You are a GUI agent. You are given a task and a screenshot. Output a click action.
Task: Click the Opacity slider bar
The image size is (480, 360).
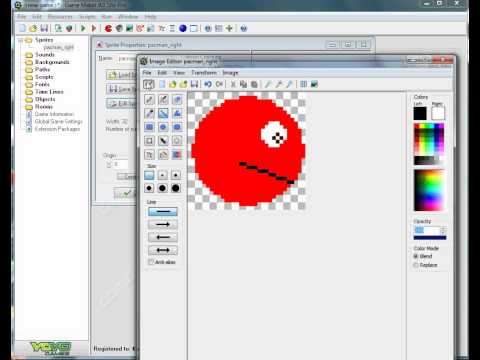(x=430, y=238)
